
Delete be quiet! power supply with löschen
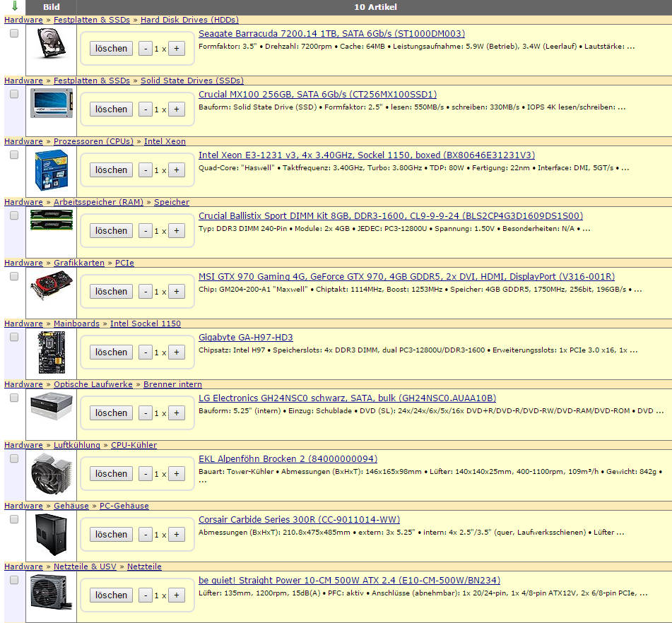[x=111, y=595]
